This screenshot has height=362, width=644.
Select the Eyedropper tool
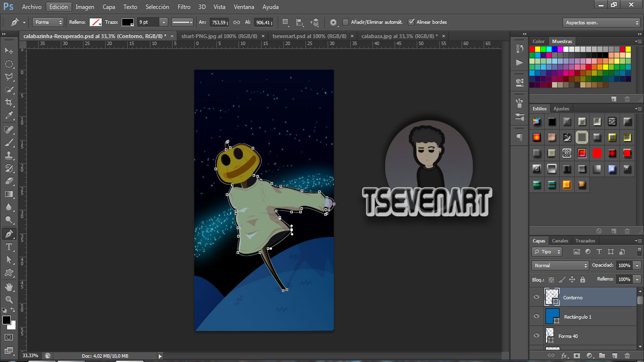point(9,116)
